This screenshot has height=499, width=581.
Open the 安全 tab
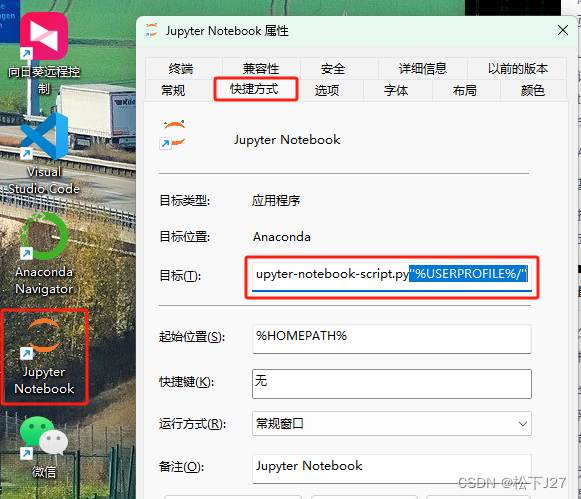333,69
